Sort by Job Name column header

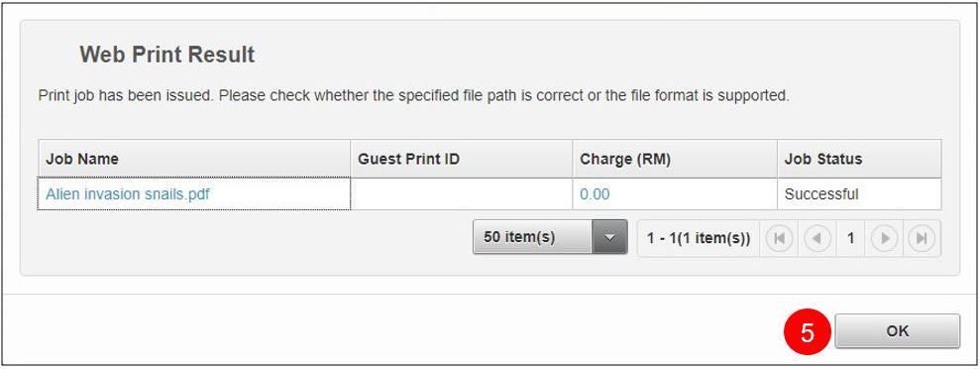tap(194, 159)
